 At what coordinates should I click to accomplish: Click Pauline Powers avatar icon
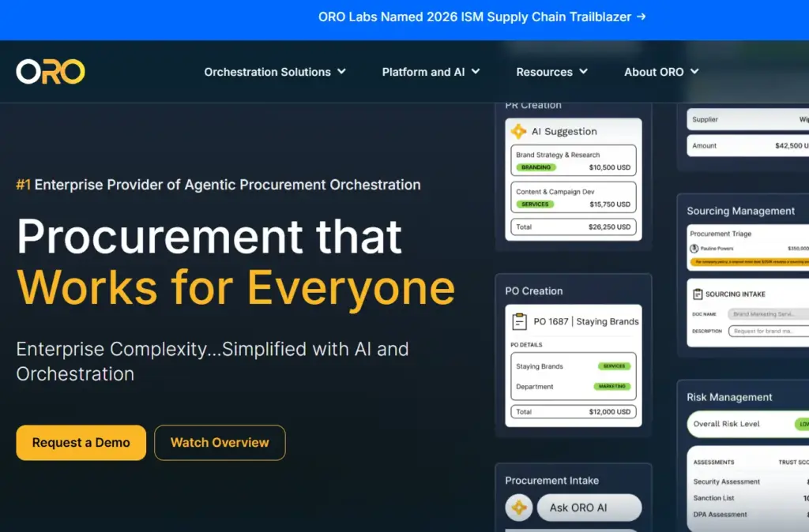[694, 249]
